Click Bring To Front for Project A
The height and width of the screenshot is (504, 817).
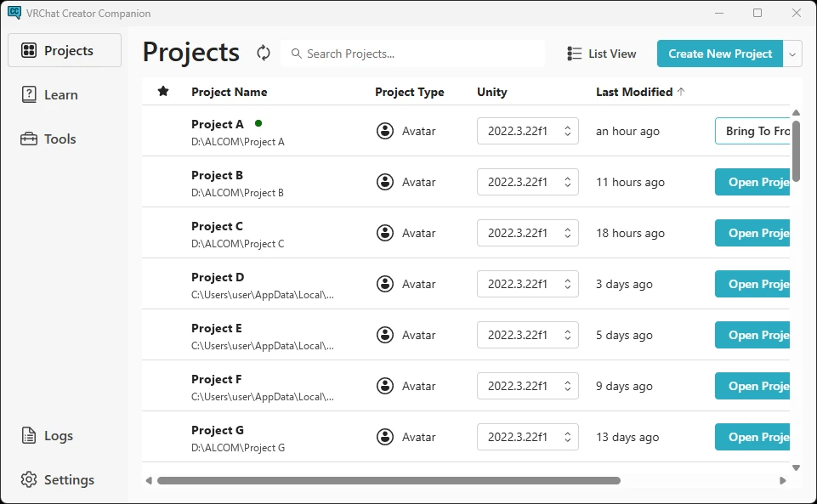point(753,131)
